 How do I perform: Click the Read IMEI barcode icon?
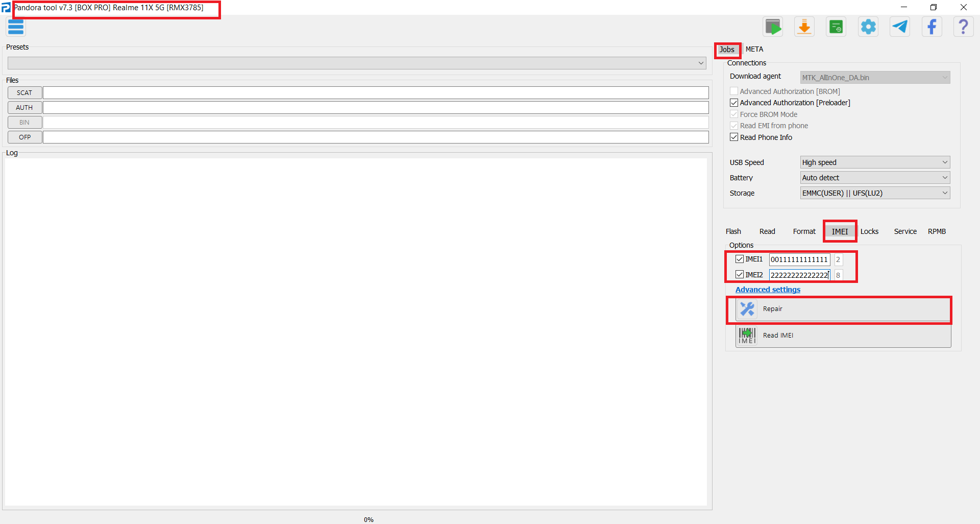click(747, 336)
